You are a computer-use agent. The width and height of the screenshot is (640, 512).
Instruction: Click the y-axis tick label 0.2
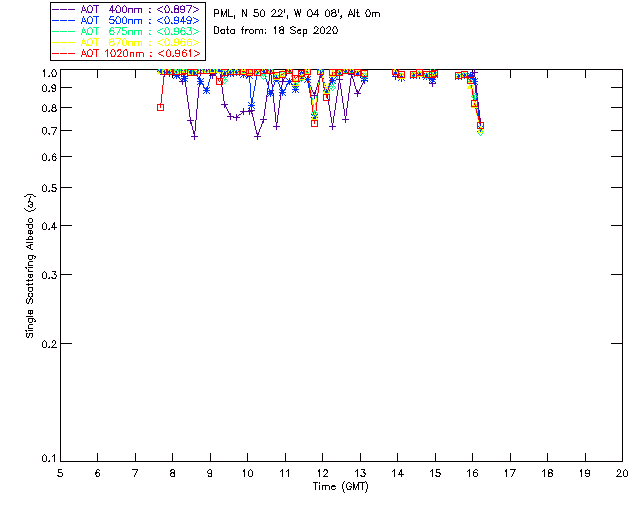pyautogui.click(x=49, y=344)
